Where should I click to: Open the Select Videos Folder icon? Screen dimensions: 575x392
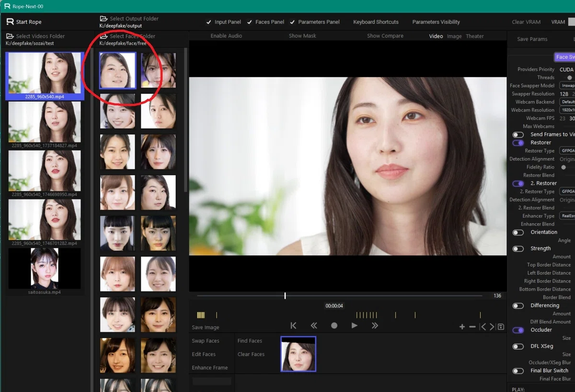click(x=10, y=36)
